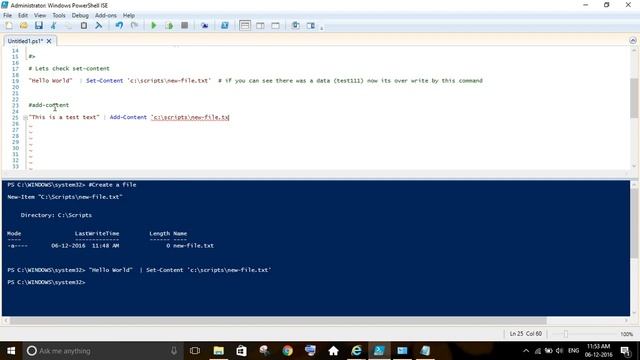Open an existing script

(x=24, y=26)
